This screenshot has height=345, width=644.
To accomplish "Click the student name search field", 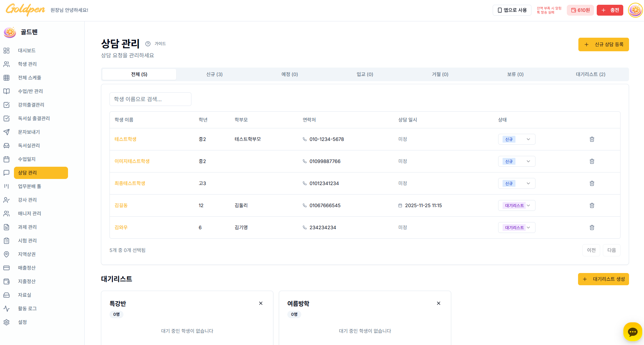I will [x=150, y=99].
